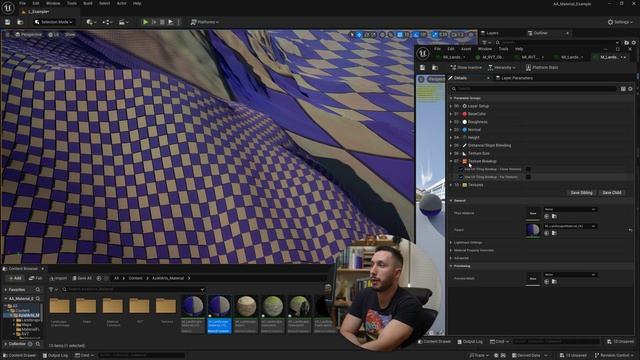Open the add content dropdown in main toolbar
The image size is (640, 360).
[x=90, y=22]
